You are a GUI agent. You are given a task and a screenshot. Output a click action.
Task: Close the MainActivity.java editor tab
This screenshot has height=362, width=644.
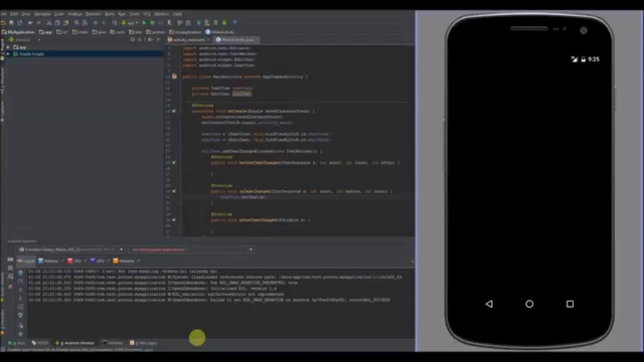coord(257,40)
